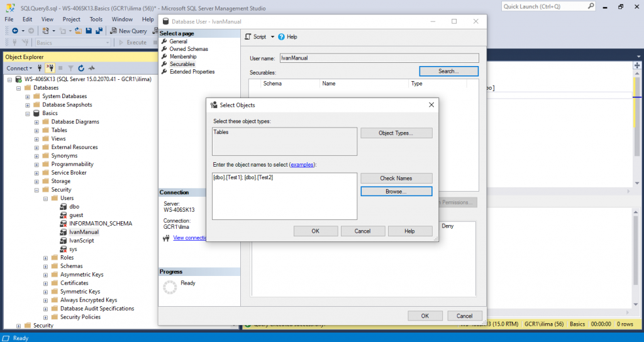644x342 pixels.
Task: Select the IvanManual user in tree
Action: [84, 233]
